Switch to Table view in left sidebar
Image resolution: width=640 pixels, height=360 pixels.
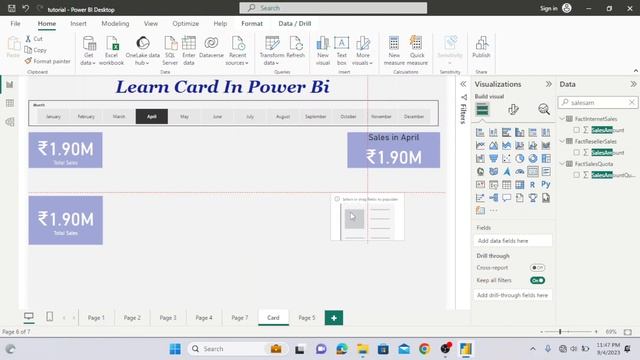click(x=10, y=103)
